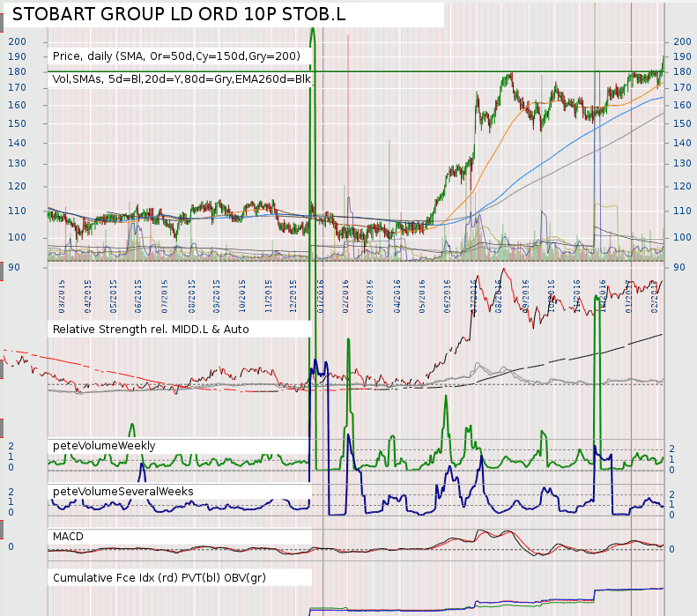Click the 07/2015 date axis label
Screen dimensions: 697x616
[x=165, y=296]
